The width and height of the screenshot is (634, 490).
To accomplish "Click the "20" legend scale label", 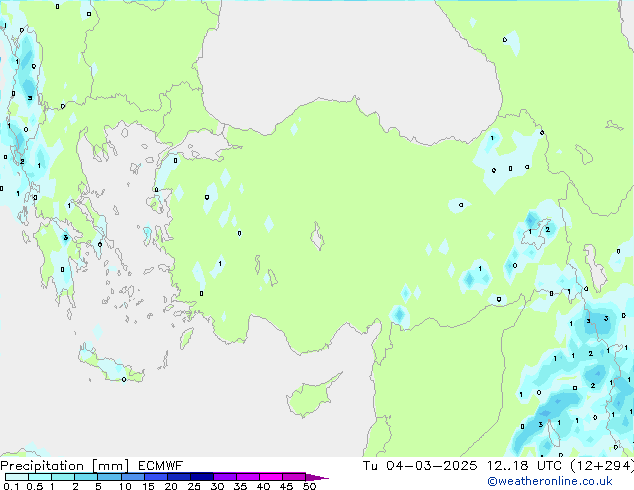I will pyautogui.click(x=171, y=486).
